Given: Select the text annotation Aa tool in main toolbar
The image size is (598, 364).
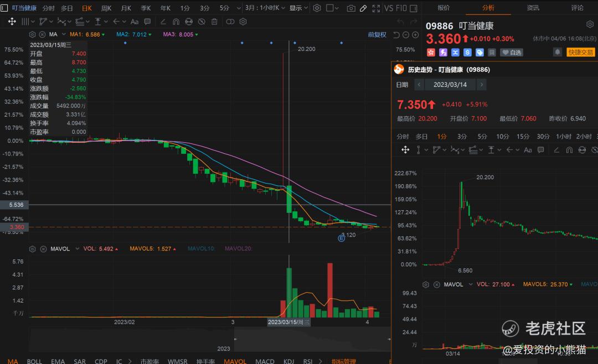Looking at the screenshot, I should click(x=134, y=22).
